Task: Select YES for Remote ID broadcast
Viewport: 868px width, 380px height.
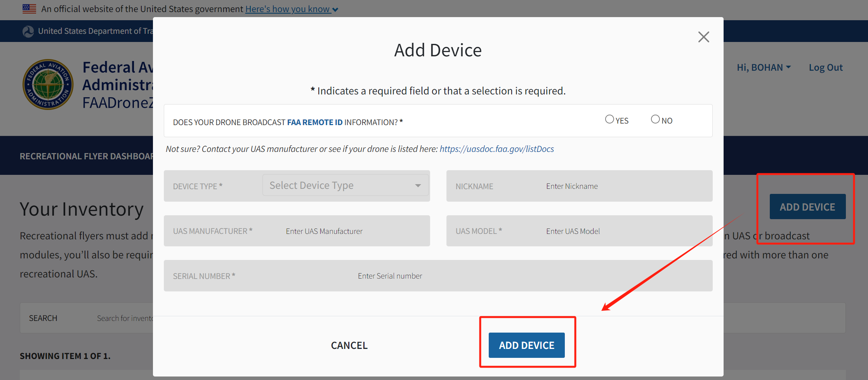Action: pos(609,119)
